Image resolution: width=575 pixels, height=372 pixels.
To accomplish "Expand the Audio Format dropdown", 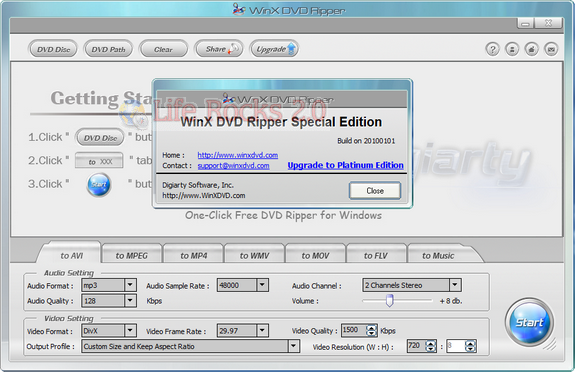I will point(130,285).
